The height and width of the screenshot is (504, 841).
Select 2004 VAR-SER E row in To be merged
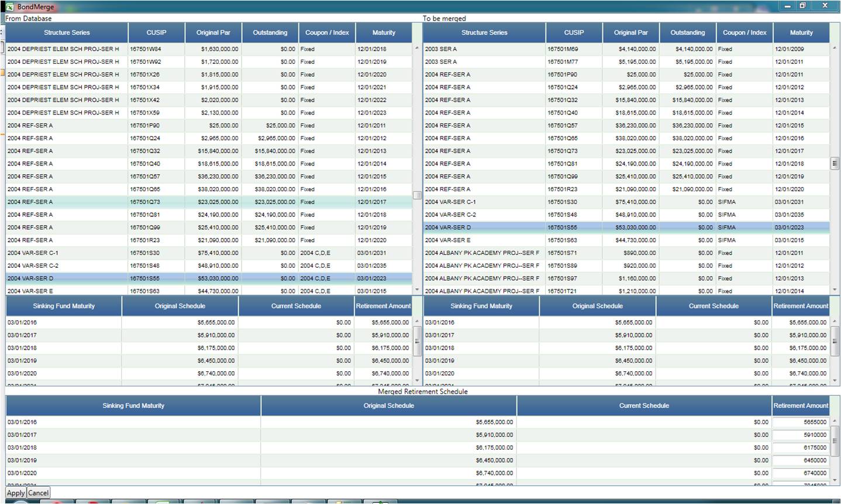pos(484,240)
